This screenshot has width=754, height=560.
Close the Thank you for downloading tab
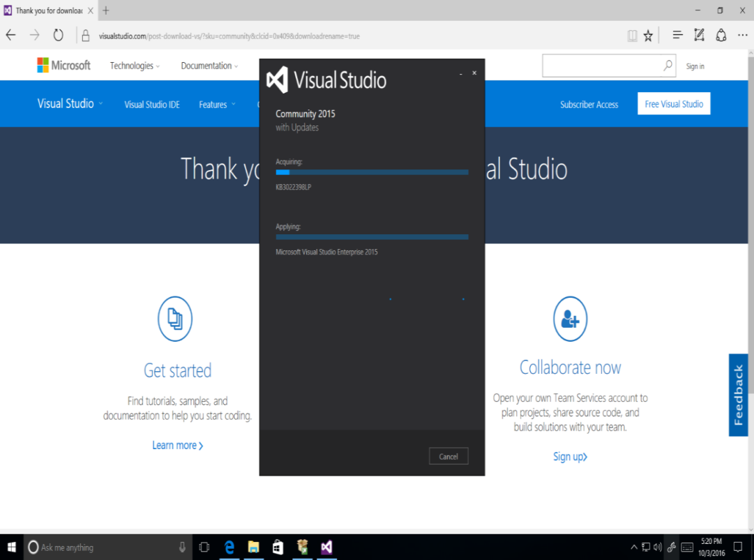[x=91, y=10]
